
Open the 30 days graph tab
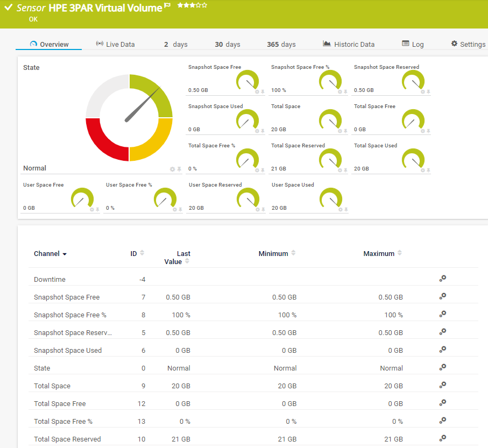227,44
